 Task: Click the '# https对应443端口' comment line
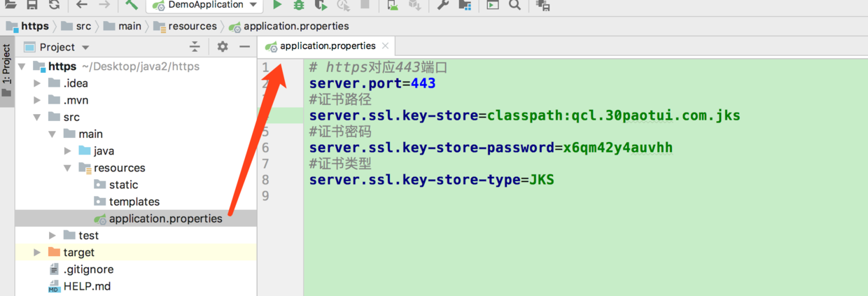378,67
